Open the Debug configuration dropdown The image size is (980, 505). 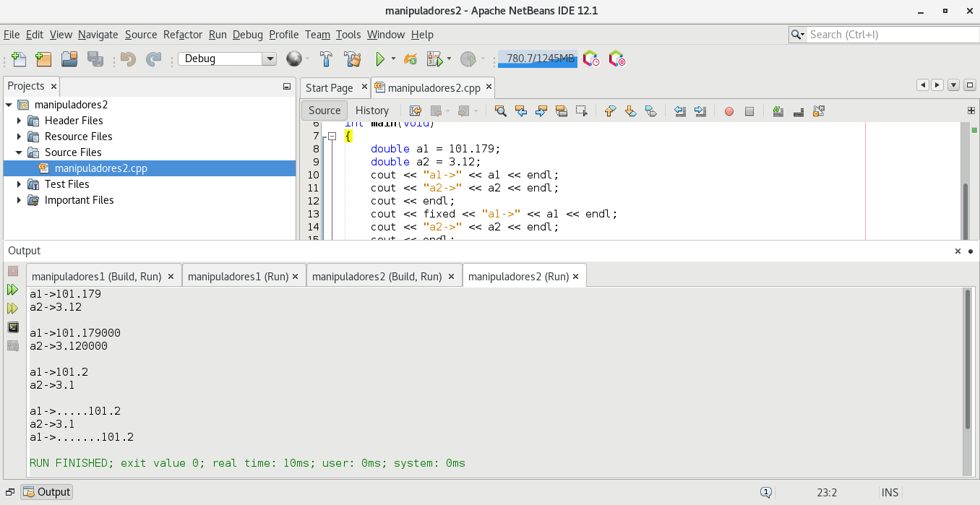point(270,59)
